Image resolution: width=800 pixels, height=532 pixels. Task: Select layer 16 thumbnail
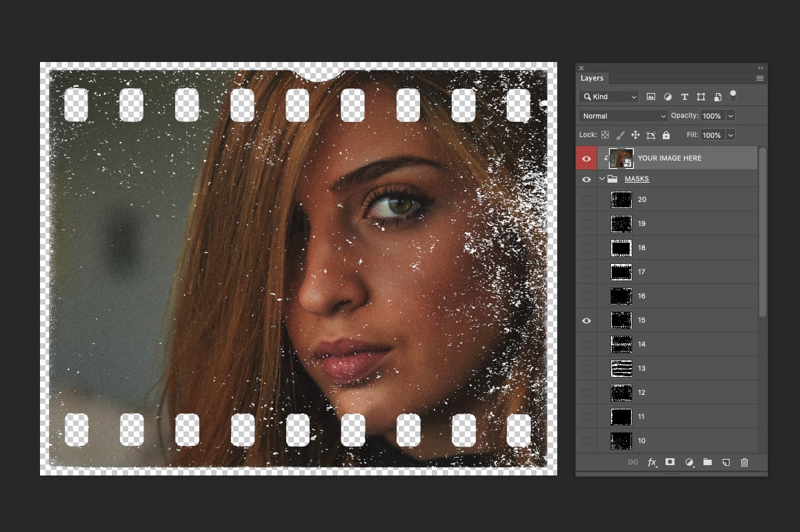621,296
